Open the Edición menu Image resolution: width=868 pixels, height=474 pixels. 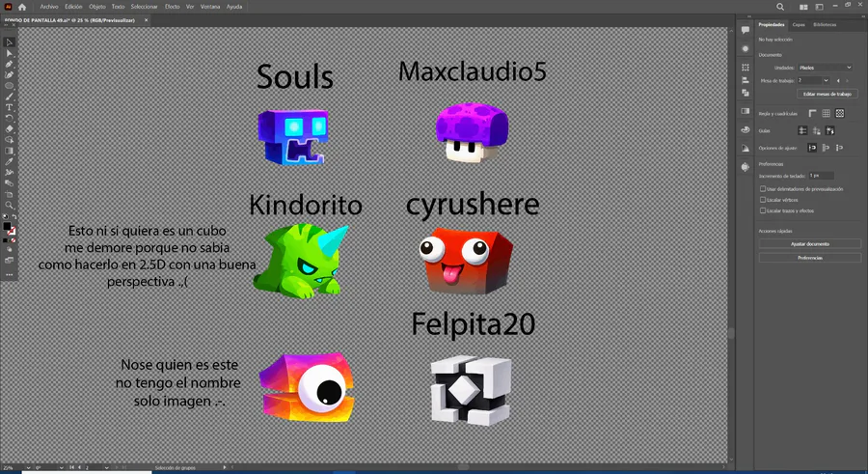pyautogui.click(x=73, y=7)
